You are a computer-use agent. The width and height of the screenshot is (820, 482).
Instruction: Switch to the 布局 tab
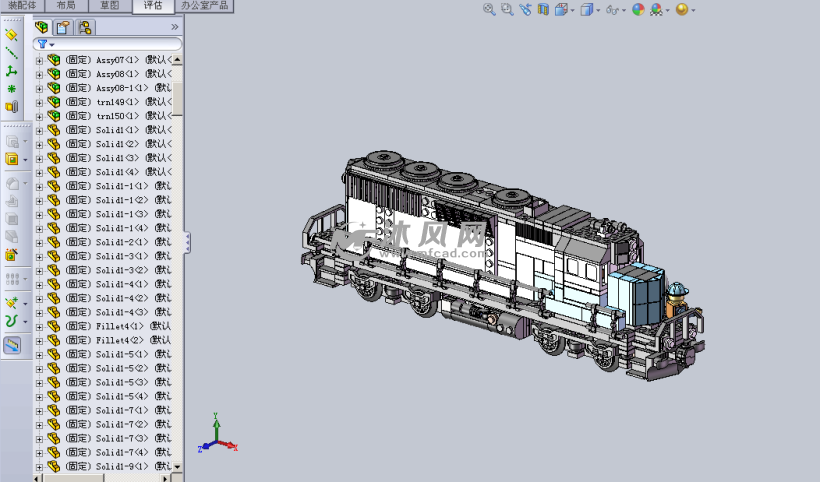click(66, 6)
